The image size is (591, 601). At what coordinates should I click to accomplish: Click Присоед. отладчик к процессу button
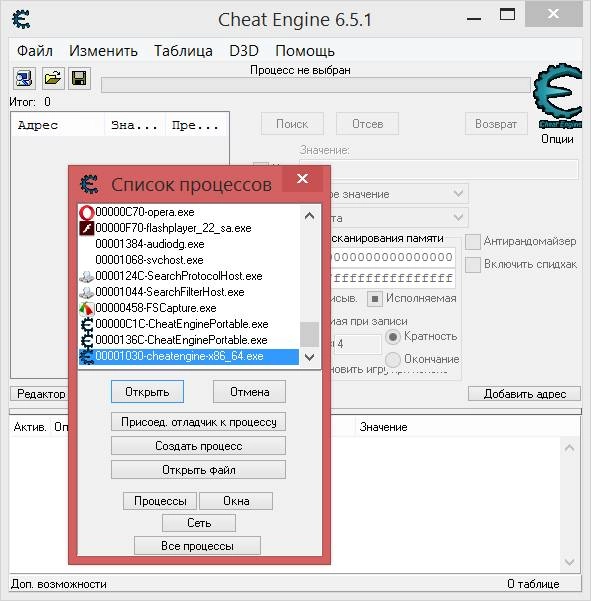[199, 422]
